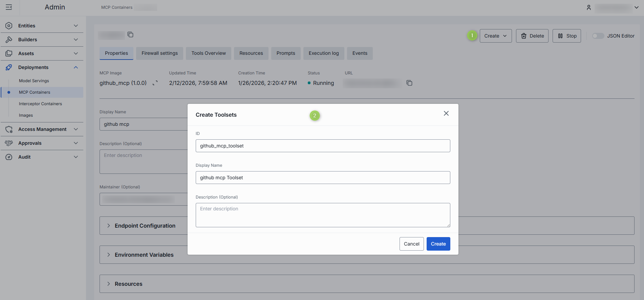The image size is (644, 300).
Task: Click the Delete trash button
Action: pos(532,36)
